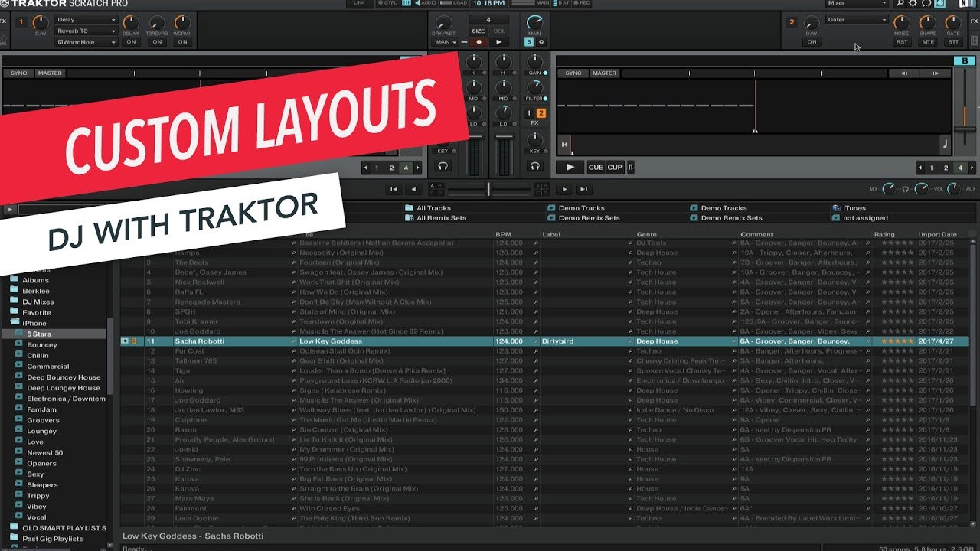Viewport: 980px width, 551px height.
Task: Select the not assigned favorite slot
Action: click(861, 218)
